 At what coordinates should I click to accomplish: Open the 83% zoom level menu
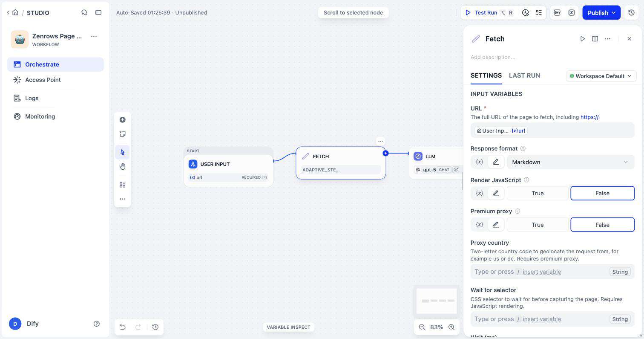pos(437,327)
